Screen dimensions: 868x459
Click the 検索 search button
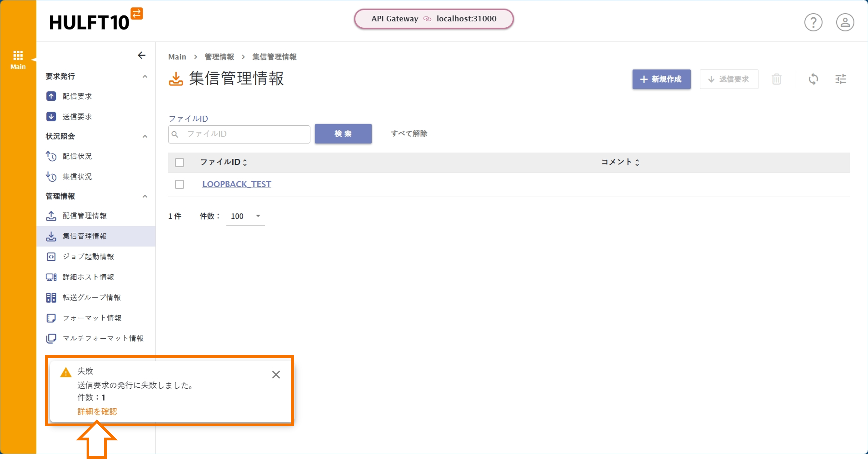[x=343, y=134]
